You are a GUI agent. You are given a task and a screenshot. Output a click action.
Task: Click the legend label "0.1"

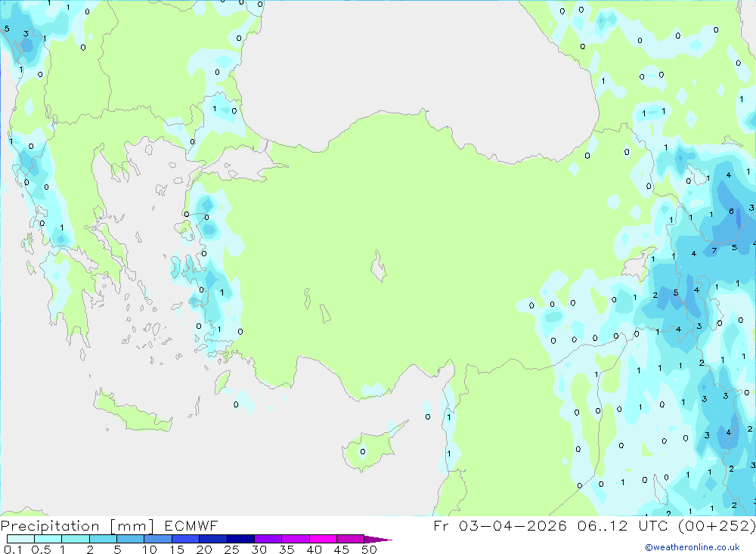click(x=13, y=549)
